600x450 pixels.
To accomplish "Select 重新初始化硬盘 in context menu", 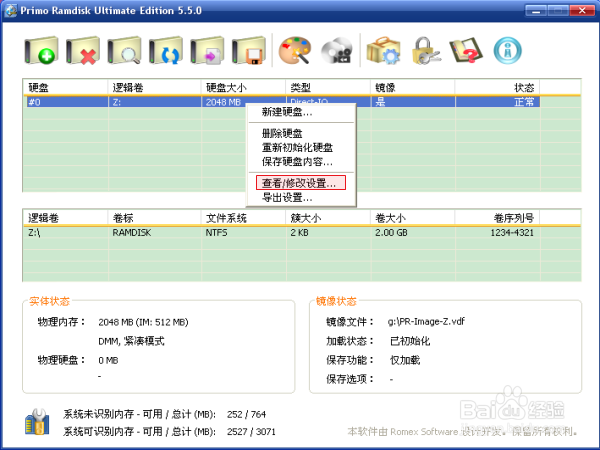I will pos(297,148).
